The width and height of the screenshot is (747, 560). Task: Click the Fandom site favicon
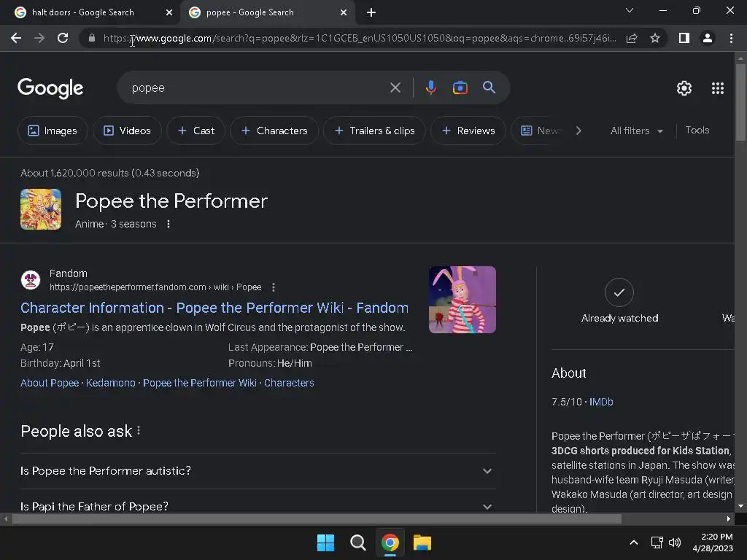tap(31, 280)
